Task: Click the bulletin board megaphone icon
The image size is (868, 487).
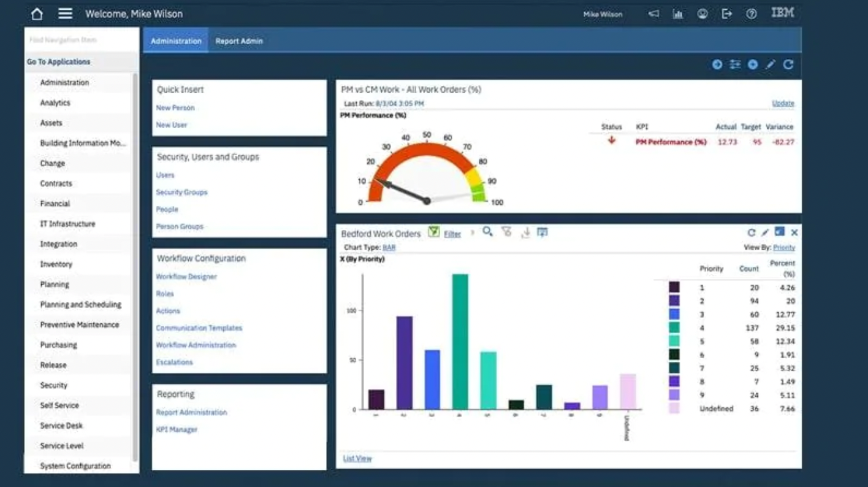Action: pos(654,14)
